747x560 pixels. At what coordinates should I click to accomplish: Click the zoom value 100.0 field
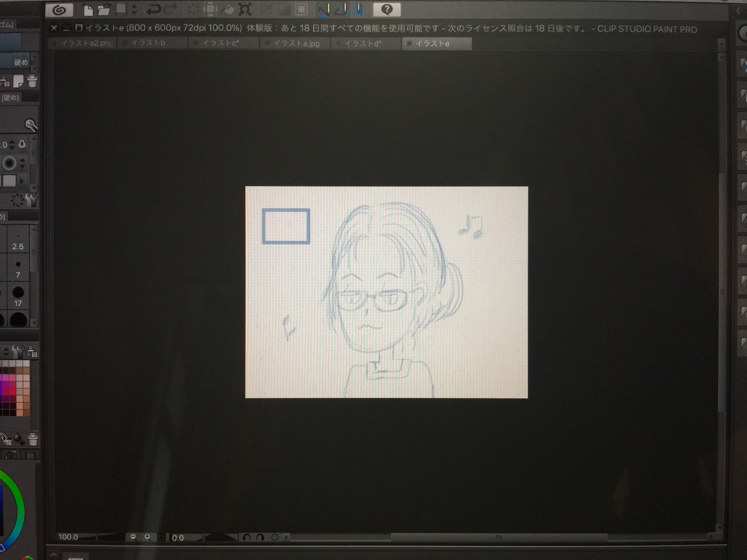(x=69, y=537)
